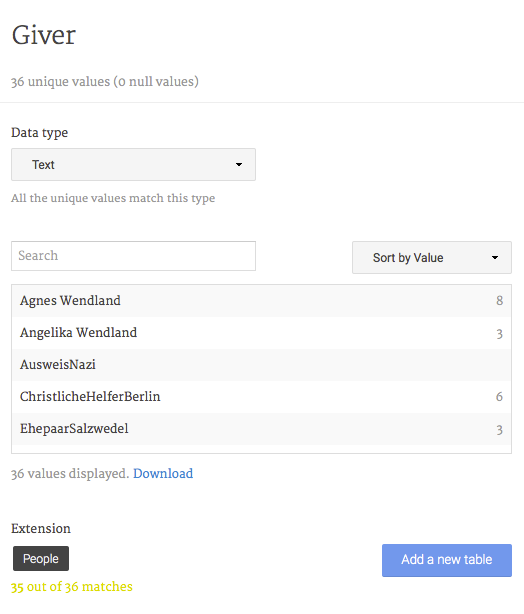Click count 8 next to Agnes Wendland

coord(499,300)
